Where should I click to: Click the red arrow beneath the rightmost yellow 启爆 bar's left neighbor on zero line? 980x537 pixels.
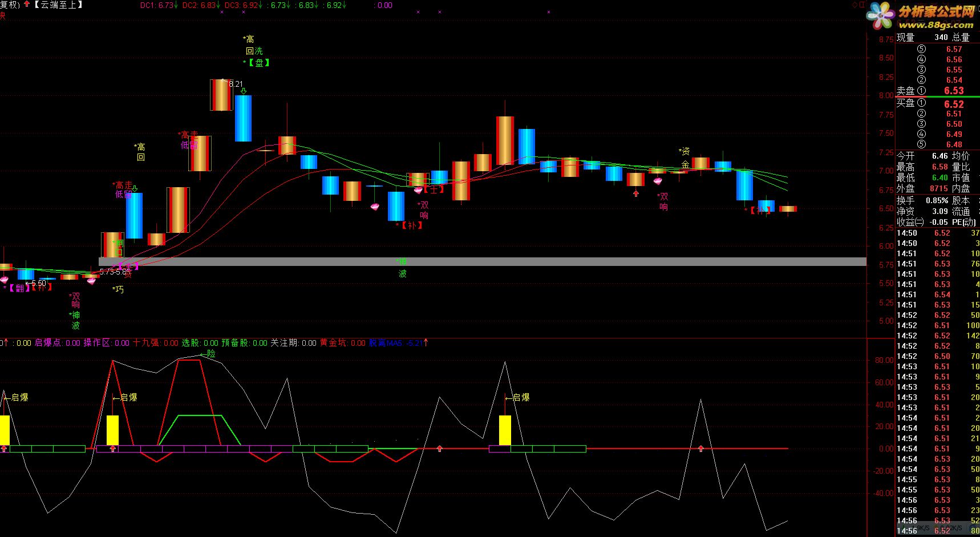[439, 449]
